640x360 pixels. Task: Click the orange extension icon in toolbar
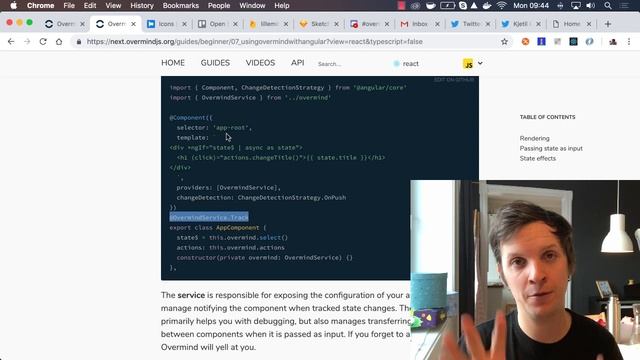click(x=525, y=41)
